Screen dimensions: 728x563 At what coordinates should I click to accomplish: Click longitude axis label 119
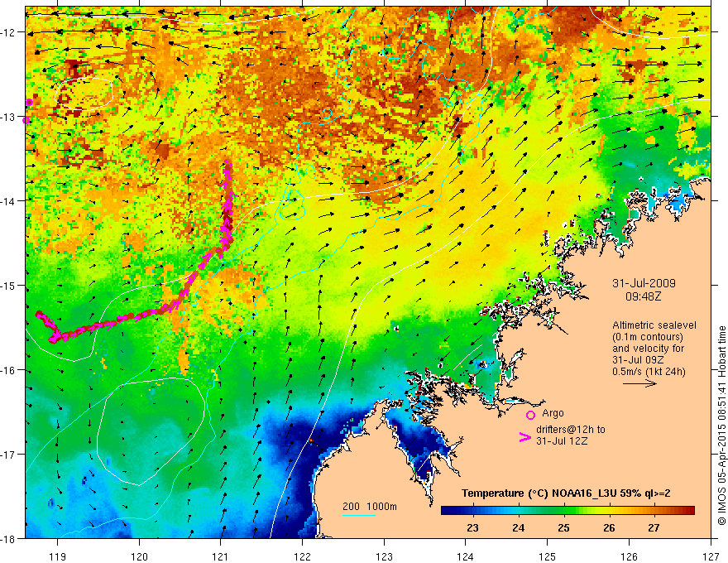coord(58,556)
